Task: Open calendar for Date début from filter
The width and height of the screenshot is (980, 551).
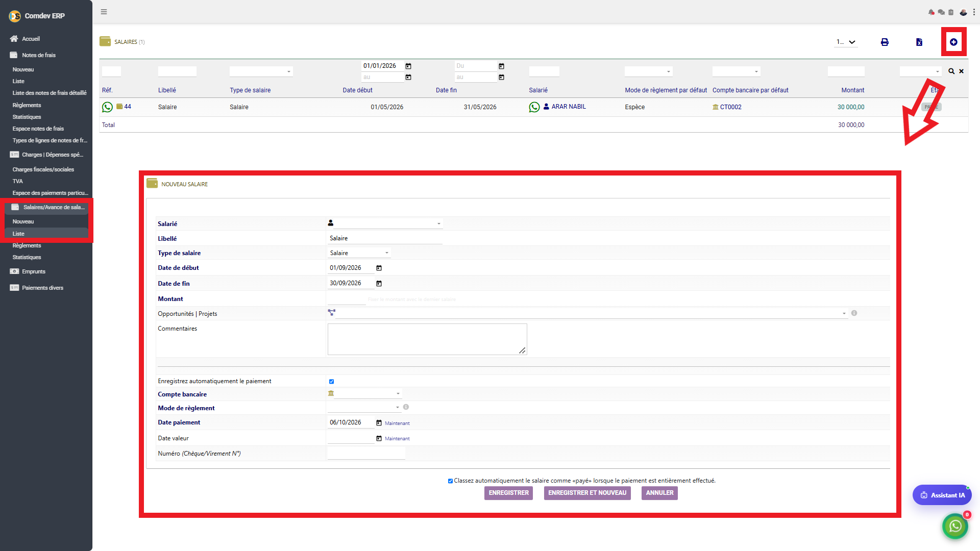Action: point(408,66)
